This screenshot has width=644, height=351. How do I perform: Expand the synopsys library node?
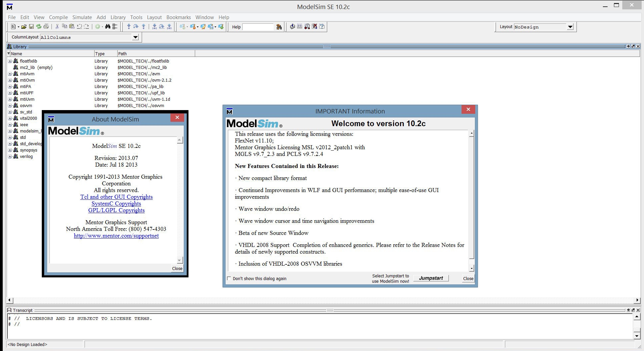(x=10, y=150)
